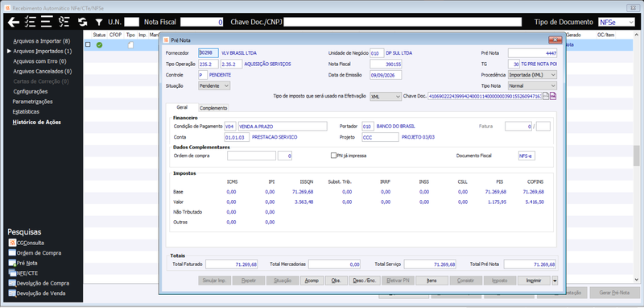This screenshot has width=644, height=308.
Task: Click the Ordem de compra input field
Action: (251, 156)
